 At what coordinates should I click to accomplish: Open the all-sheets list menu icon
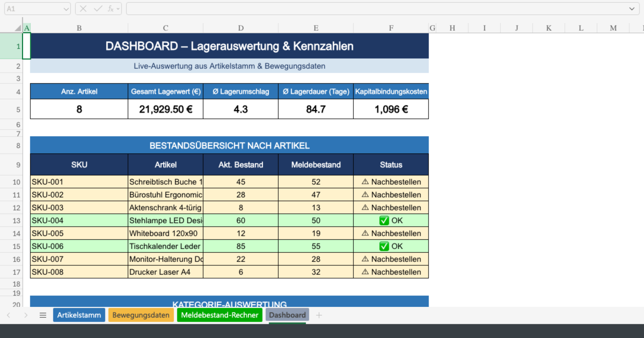43,315
